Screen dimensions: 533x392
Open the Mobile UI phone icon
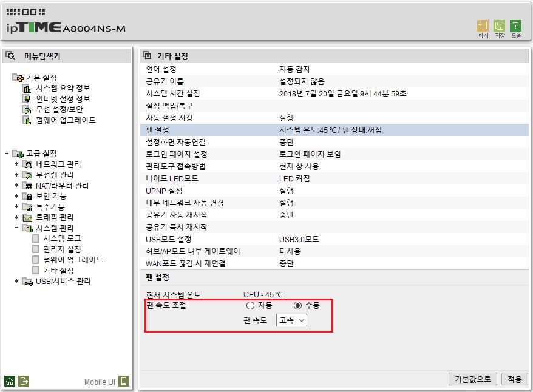coord(124,381)
